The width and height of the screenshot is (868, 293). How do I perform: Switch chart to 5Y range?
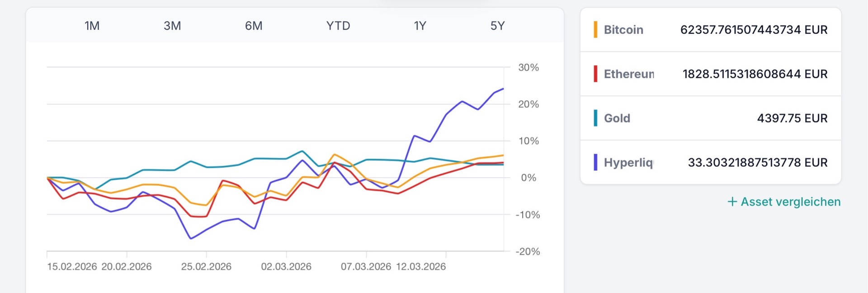tap(497, 26)
